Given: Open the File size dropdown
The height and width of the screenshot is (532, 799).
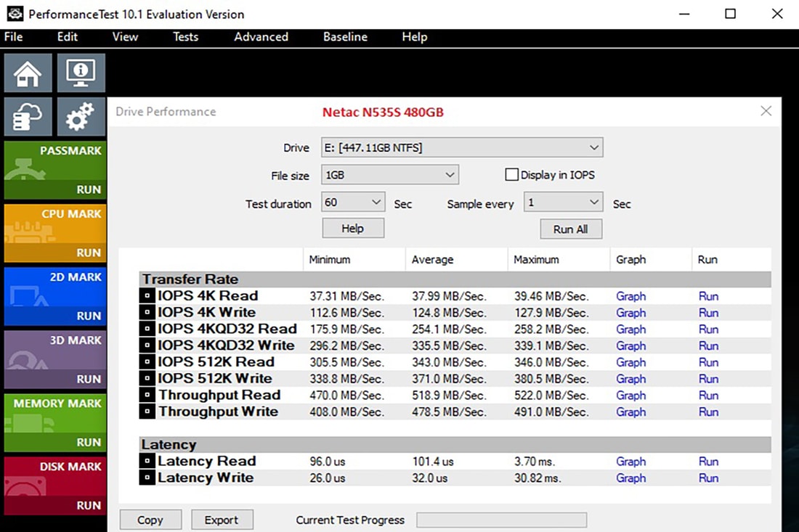Looking at the screenshot, I should click(390, 175).
